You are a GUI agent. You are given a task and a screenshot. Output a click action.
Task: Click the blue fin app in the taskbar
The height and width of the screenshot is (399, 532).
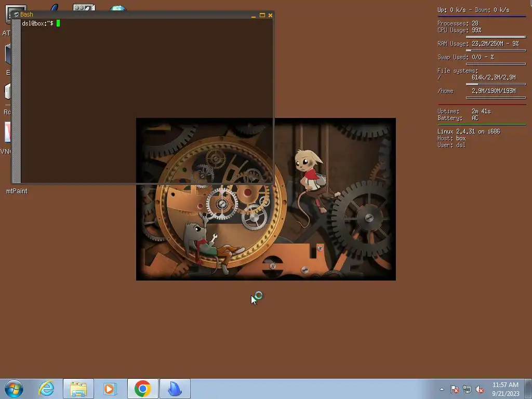tap(175, 389)
